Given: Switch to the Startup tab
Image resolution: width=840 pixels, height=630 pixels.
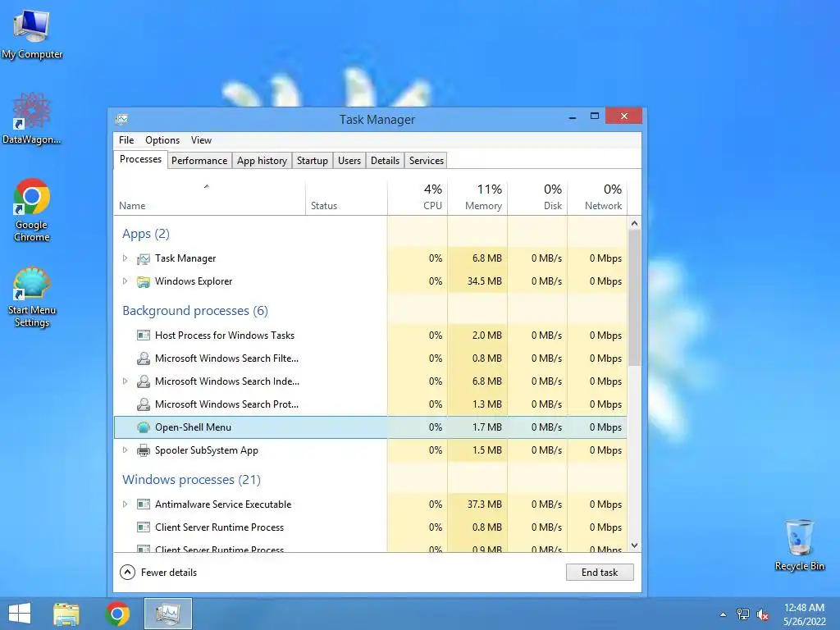Looking at the screenshot, I should click(x=313, y=161).
